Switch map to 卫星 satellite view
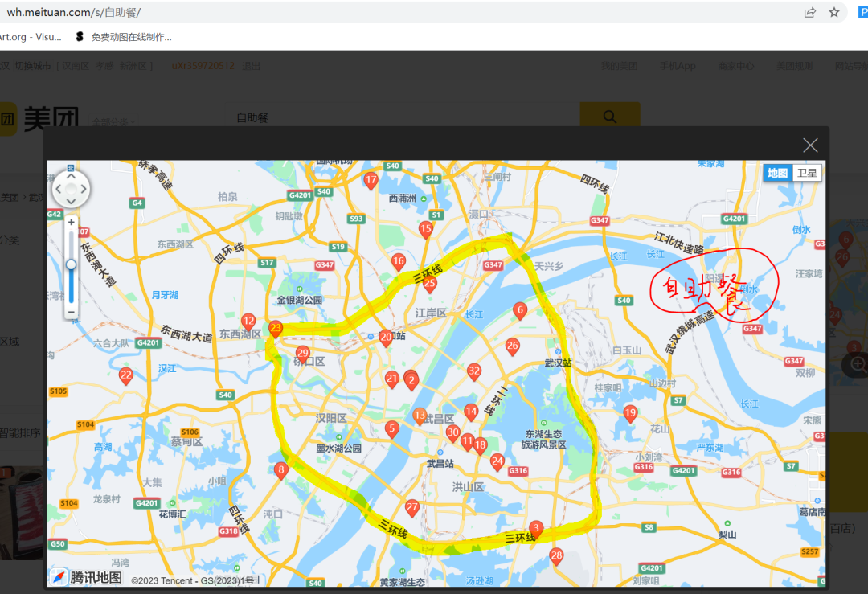868x594 pixels. [807, 173]
